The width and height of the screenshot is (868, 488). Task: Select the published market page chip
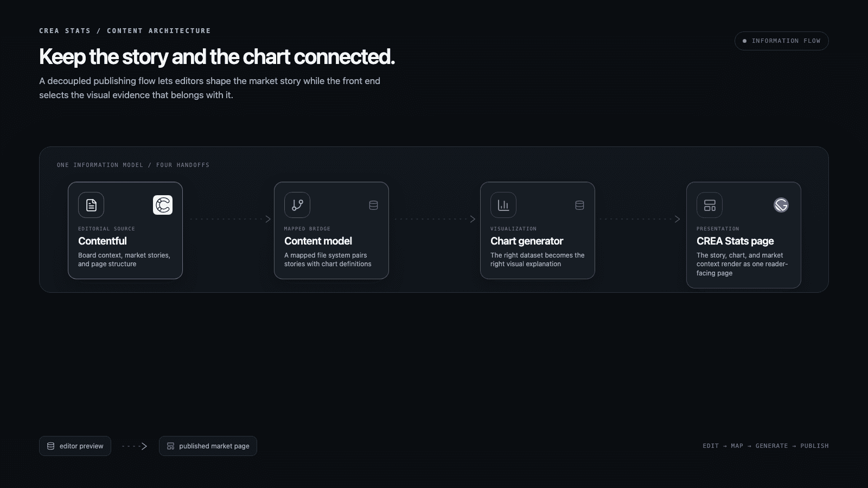pos(208,446)
